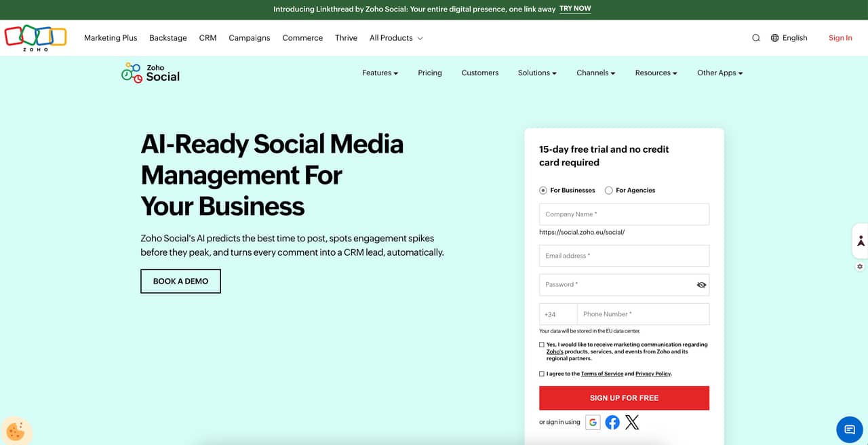Go to CRM in top bar

pos(208,38)
